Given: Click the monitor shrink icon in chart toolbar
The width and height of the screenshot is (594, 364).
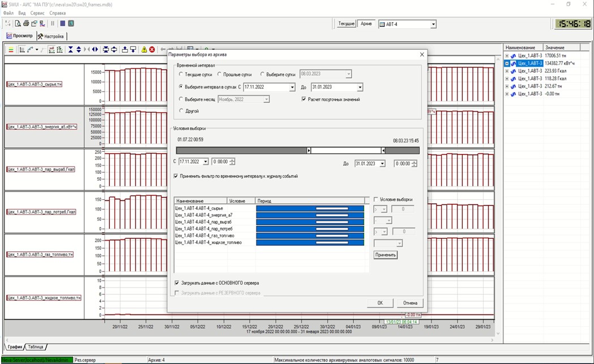Looking at the screenshot, I should (106, 50).
